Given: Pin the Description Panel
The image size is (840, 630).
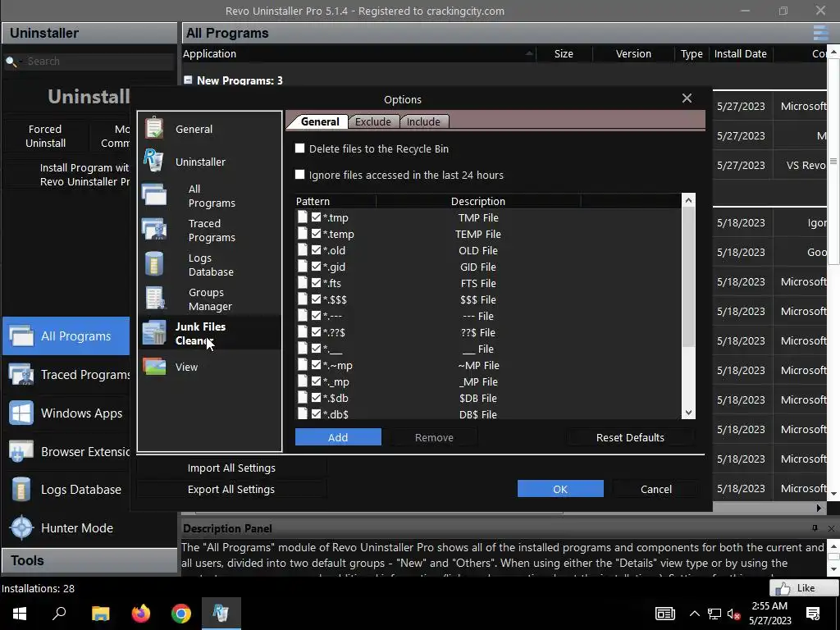Looking at the screenshot, I should click(815, 528).
